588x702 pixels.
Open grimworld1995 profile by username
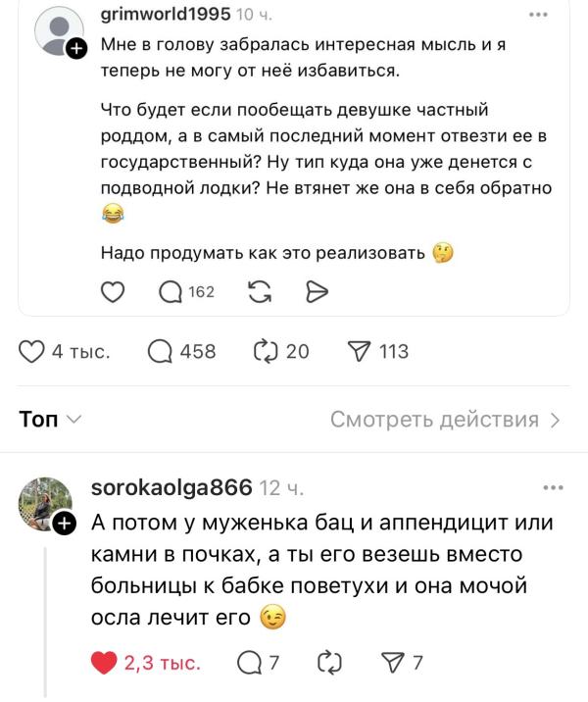click(166, 14)
